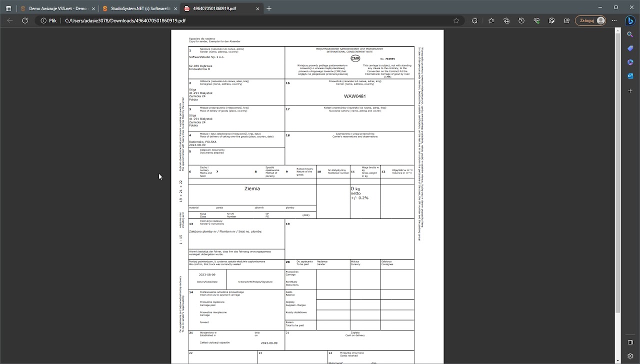The width and height of the screenshot is (640, 364).
Task: Click the Screenshot capture icon
Action: [x=551, y=20]
